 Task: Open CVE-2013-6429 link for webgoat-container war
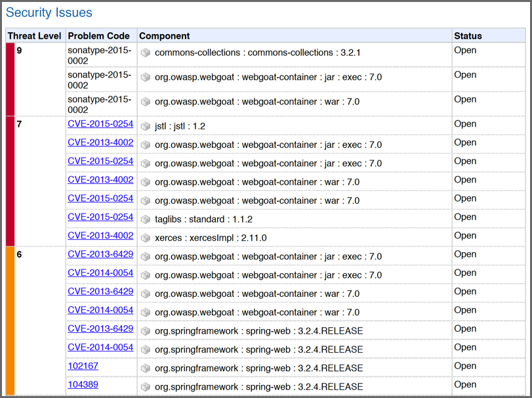pyautogui.click(x=100, y=292)
